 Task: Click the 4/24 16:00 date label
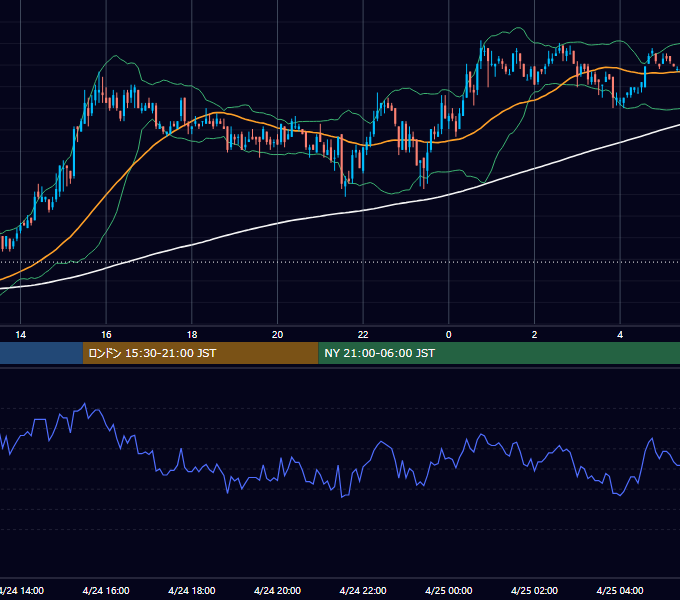pos(106,590)
